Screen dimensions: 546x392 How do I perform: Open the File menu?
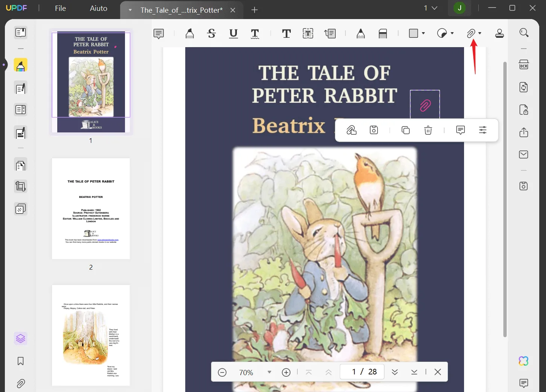pos(60,8)
